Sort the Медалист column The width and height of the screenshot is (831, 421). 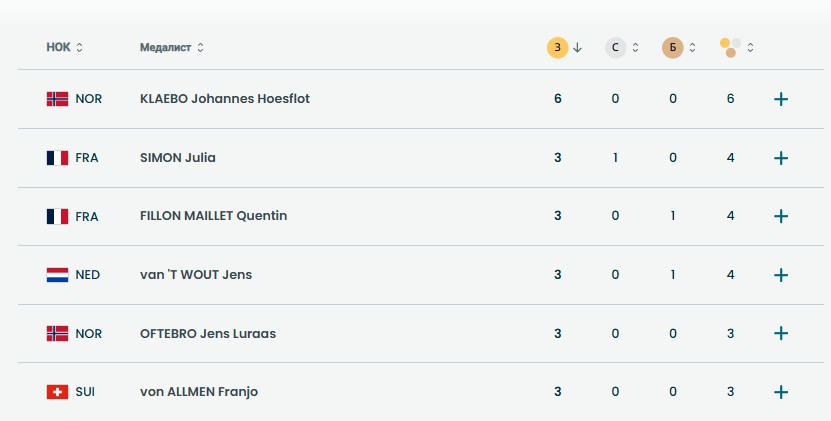pyautogui.click(x=172, y=47)
